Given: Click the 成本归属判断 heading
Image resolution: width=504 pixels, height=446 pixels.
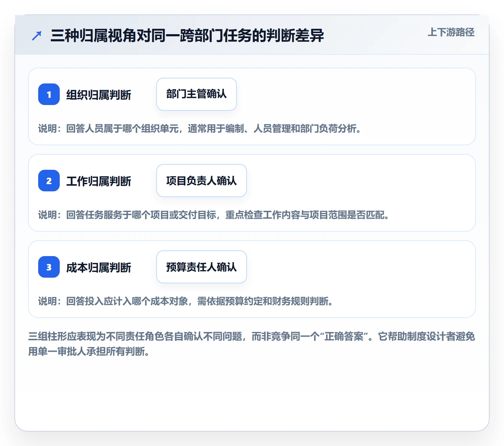Looking at the screenshot, I should (99, 268).
